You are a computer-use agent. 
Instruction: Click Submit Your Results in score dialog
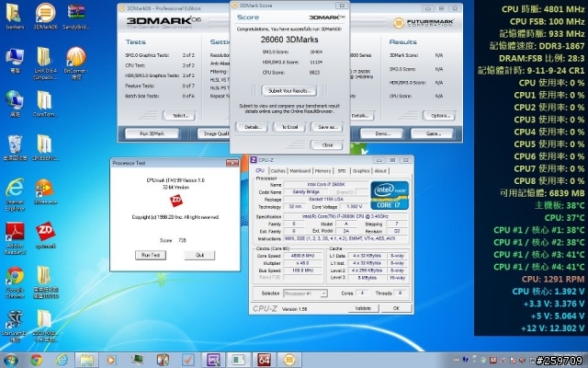point(289,91)
